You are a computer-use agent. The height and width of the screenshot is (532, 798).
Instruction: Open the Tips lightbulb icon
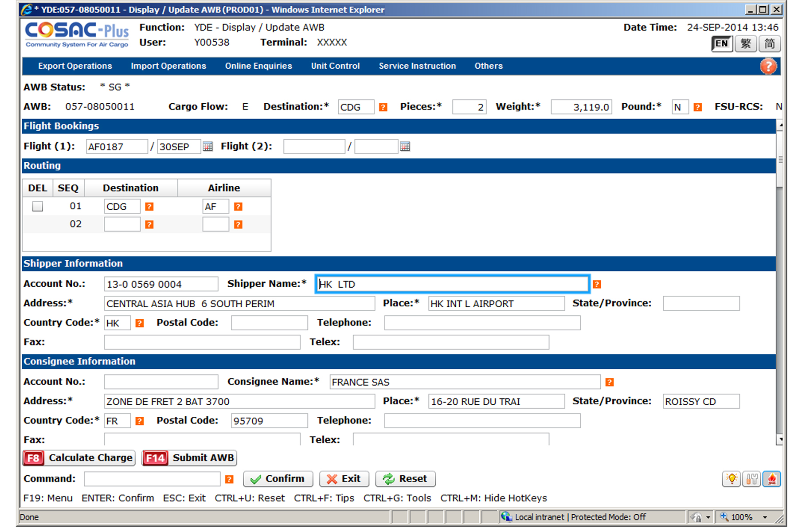click(x=731, y=479)
